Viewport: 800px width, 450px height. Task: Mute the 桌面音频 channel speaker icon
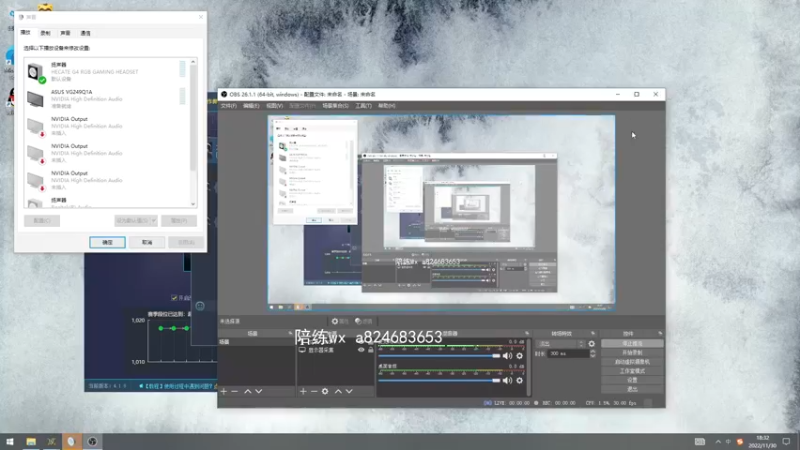point(507,380)
